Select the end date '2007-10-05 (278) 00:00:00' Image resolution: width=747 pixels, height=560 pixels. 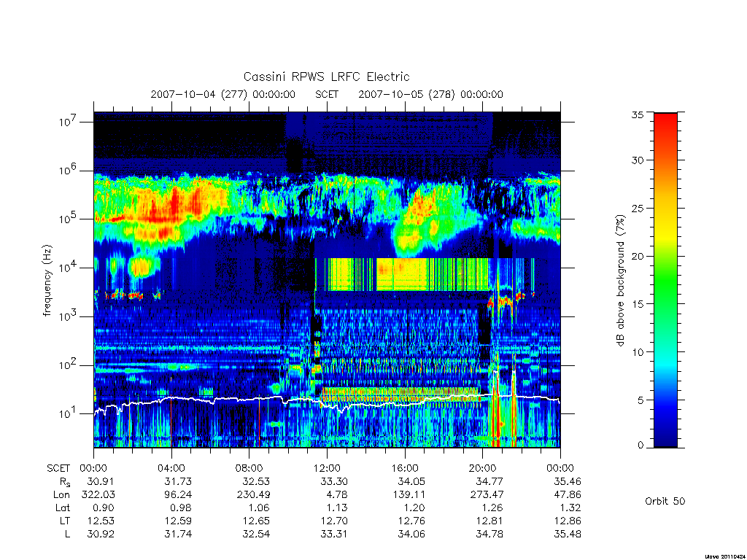pos(430,94)
